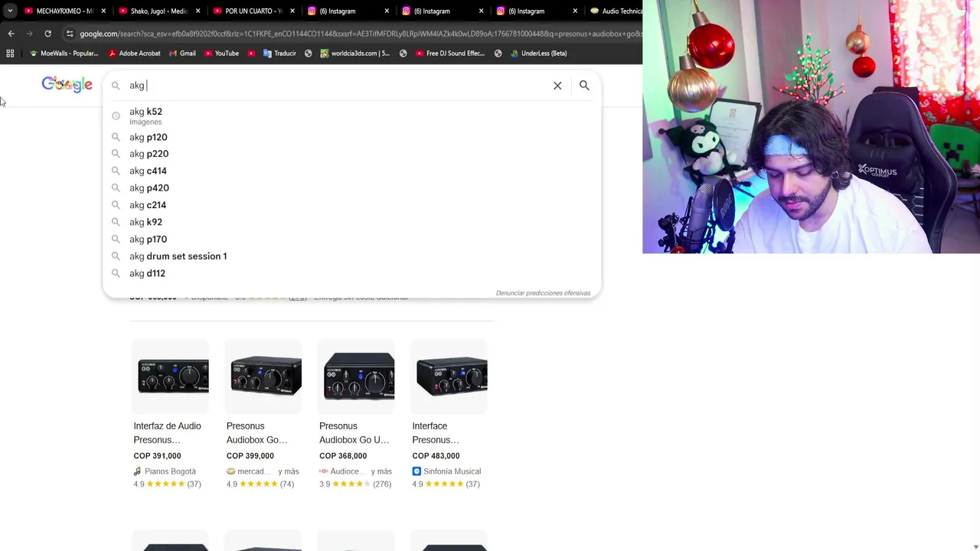This screenshot has width=980, height=551.
Task: Click Pianos Bogotá seller name
Action: (170, 471)
